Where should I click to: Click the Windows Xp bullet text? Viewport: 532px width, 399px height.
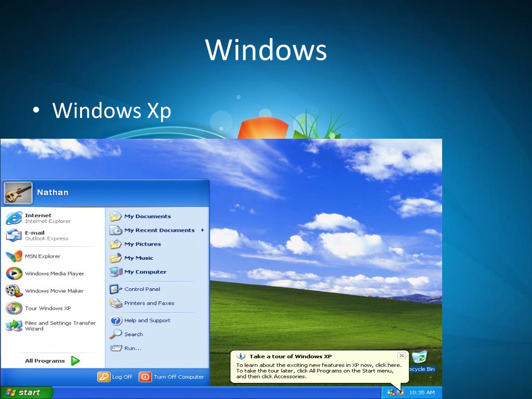pyautogui.click(x=112, y=111)
